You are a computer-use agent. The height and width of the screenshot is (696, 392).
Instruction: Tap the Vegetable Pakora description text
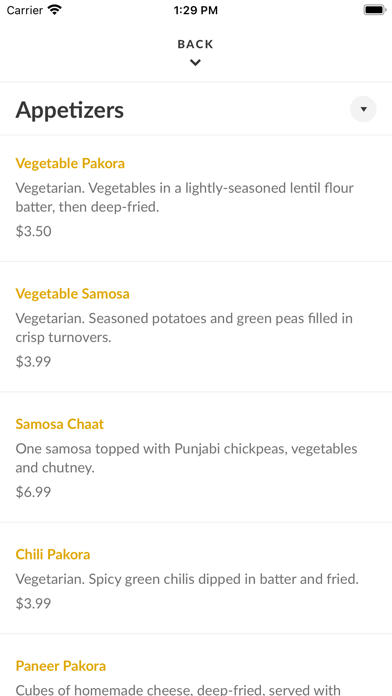coord(185,198)
